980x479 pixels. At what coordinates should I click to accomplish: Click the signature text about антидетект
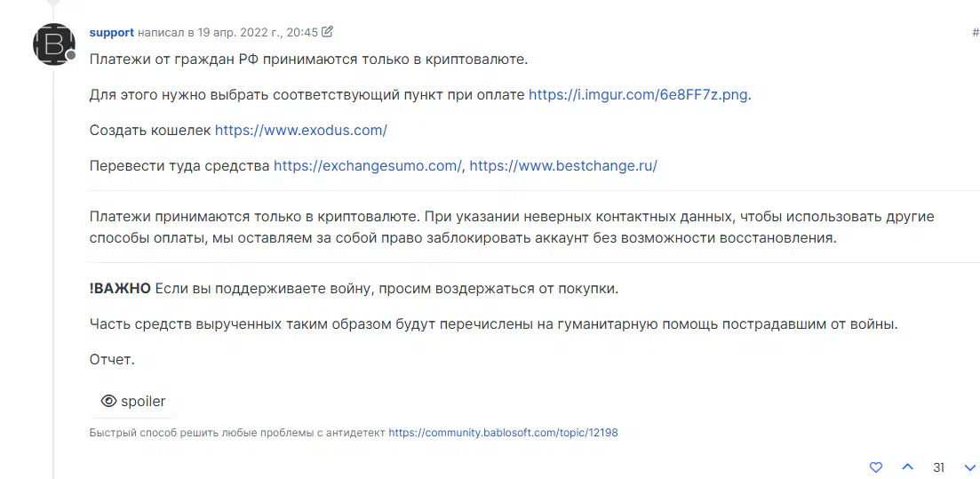coord(237,432)
